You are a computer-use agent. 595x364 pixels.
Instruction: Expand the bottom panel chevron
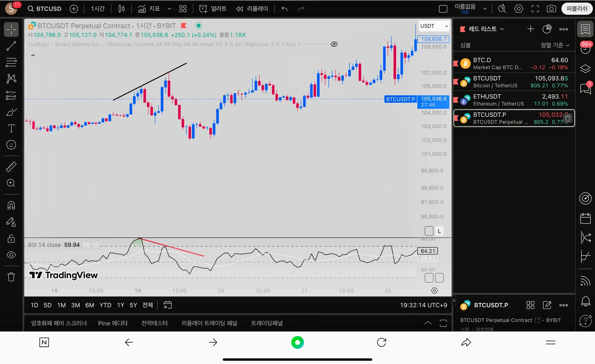428,323
